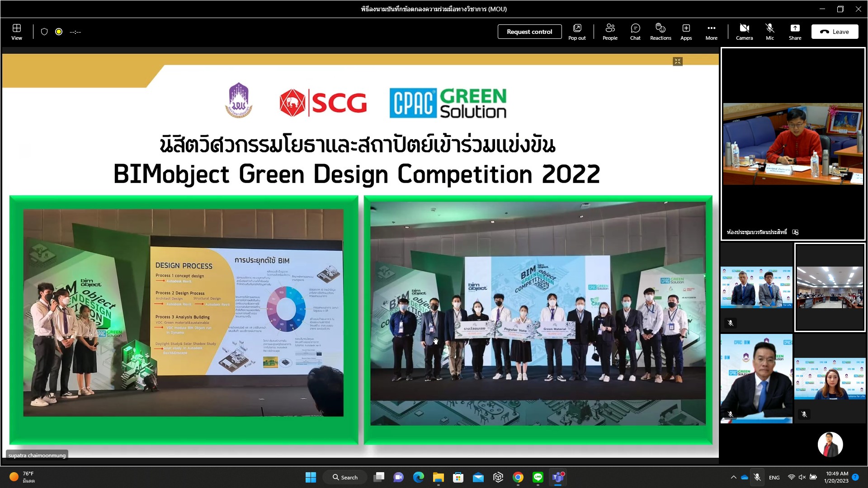Open Microsoft Store from taskbar
868x488 pixels.
tap(458, 477)
